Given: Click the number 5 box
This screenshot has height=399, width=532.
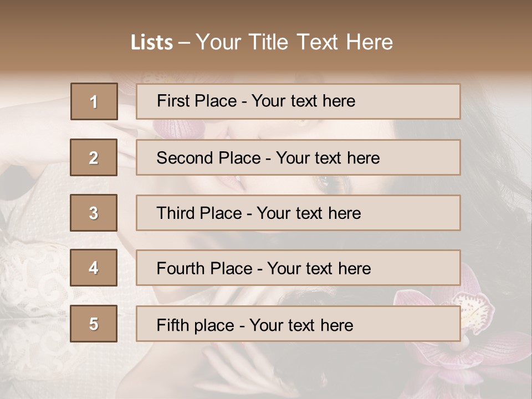Looking at the screenshot, I should pyautogui.click(x=94, y=324).
